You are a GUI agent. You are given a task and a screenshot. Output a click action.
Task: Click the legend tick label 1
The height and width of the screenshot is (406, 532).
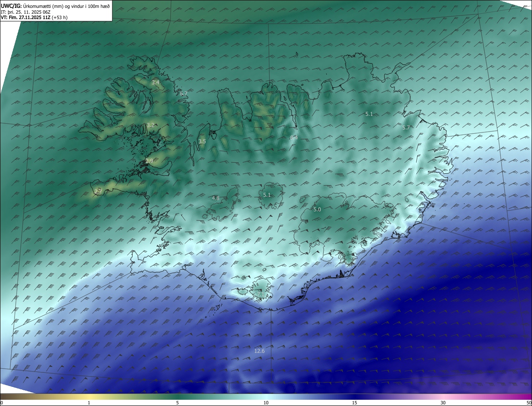click(x=89, y=403)
